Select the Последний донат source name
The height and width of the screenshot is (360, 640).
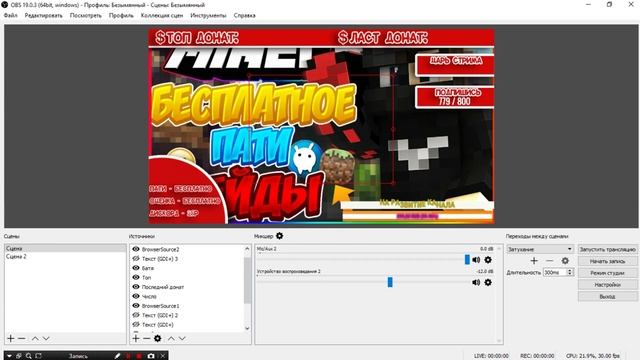162,287
